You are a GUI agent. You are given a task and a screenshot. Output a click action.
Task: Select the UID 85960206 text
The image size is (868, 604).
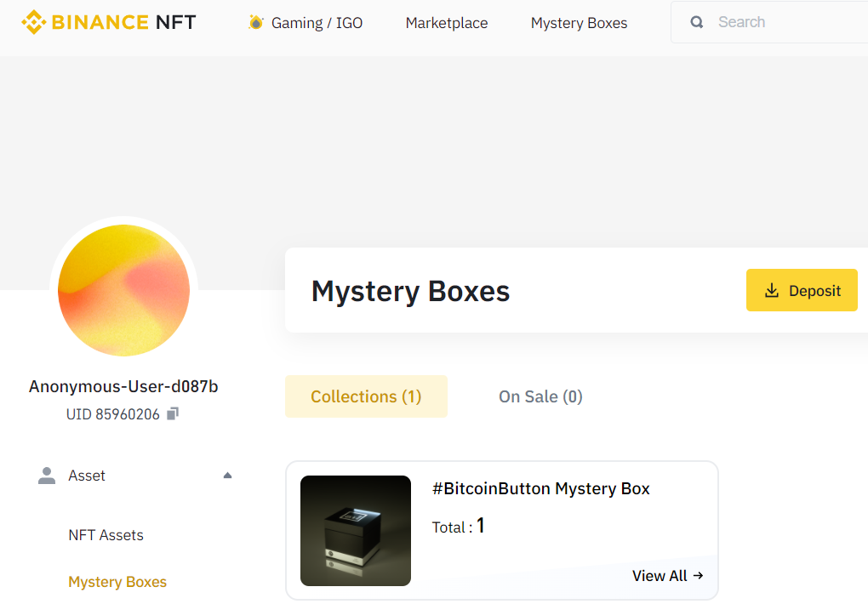pyautogui.click(x=113, y=414)
